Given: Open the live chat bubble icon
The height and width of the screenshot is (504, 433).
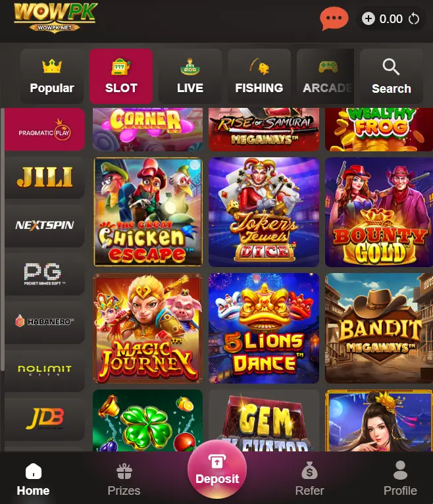Looking at the screenshot, I should (334, 19).
